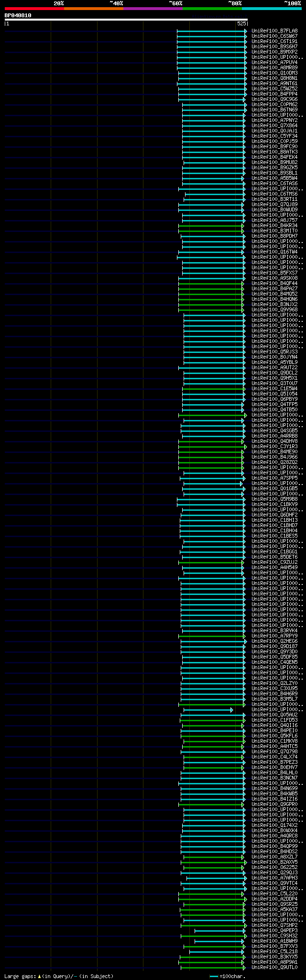The height and width of the screenshot is (980, 306).
Task: Click the purple ~60% identity legend segment
Action: 153,9
